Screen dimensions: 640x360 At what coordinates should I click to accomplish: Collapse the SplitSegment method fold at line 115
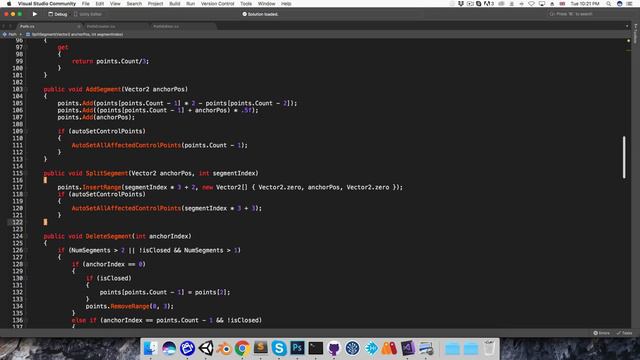point(27,173)
